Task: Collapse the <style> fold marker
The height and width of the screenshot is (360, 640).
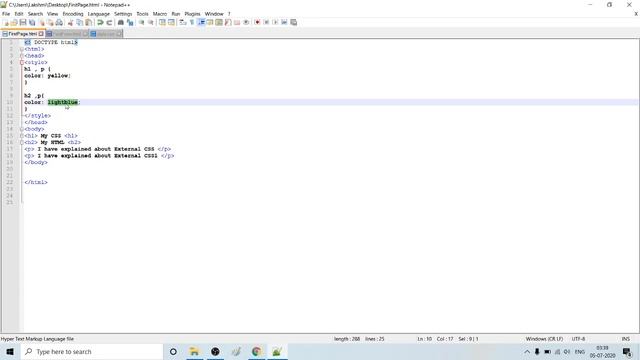Action: click(22, 62)
